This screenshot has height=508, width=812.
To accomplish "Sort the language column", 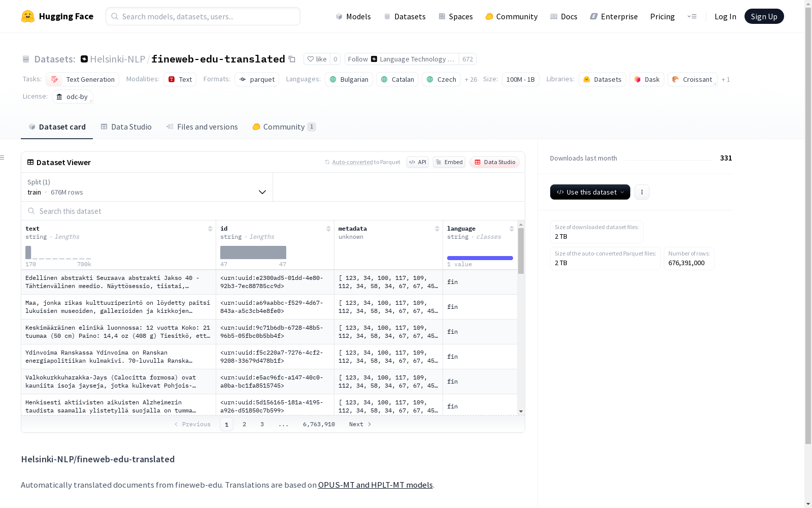I will pyautogui.click(x=512, y=229).
